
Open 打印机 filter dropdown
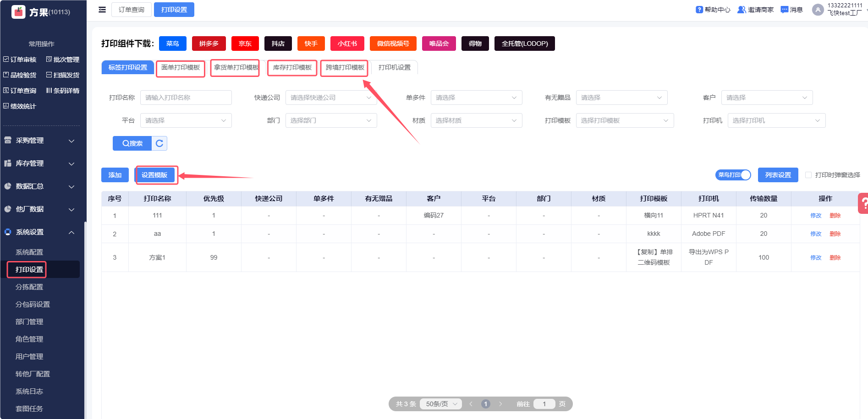pyautogui.click(x=776, y=120)
